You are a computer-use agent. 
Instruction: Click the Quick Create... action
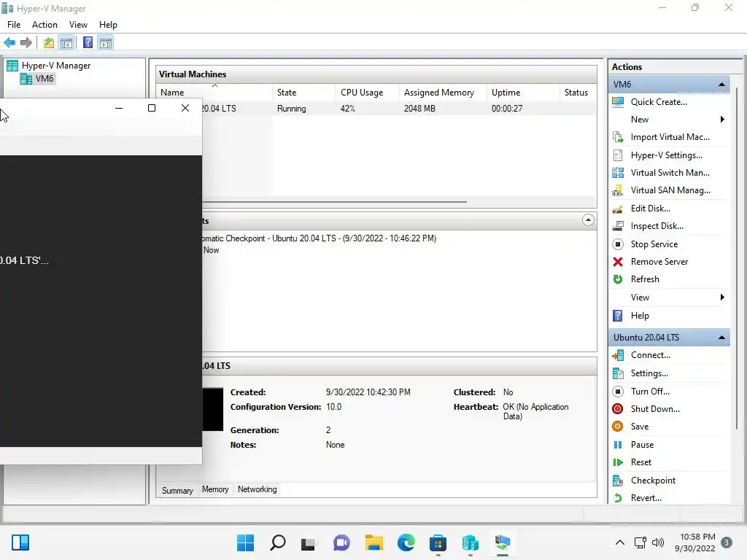659,102
